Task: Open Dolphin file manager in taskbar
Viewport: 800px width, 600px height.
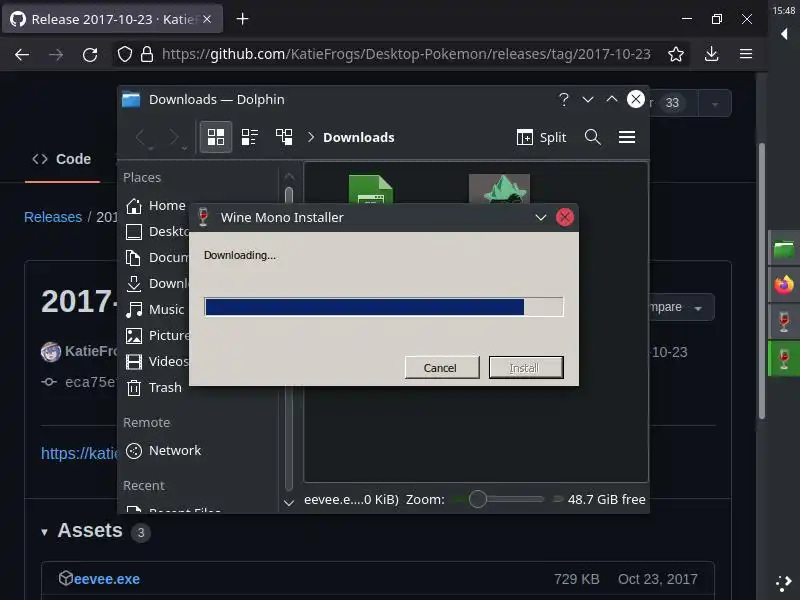Action: click(784, 250)
